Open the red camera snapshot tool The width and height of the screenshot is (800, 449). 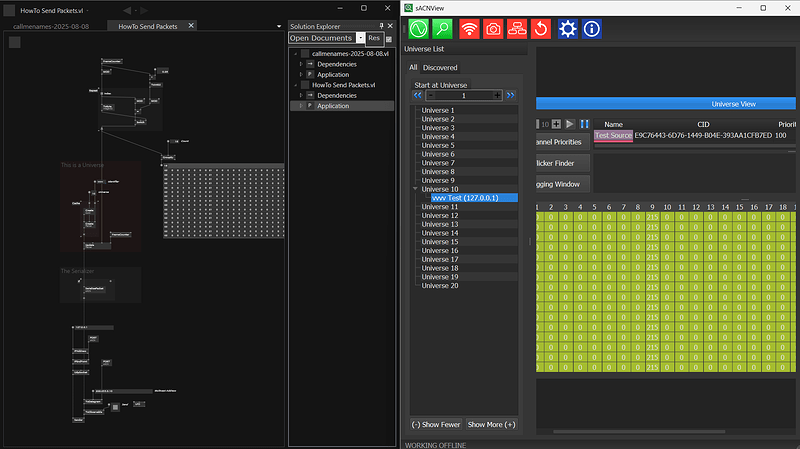click(493, 29)
